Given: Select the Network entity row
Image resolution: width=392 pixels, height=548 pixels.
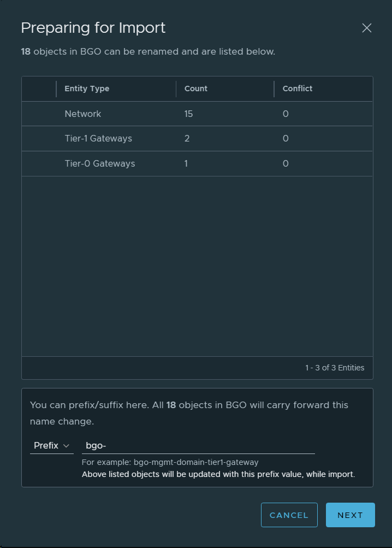Looking at the screenshot, I should (83, 114).
